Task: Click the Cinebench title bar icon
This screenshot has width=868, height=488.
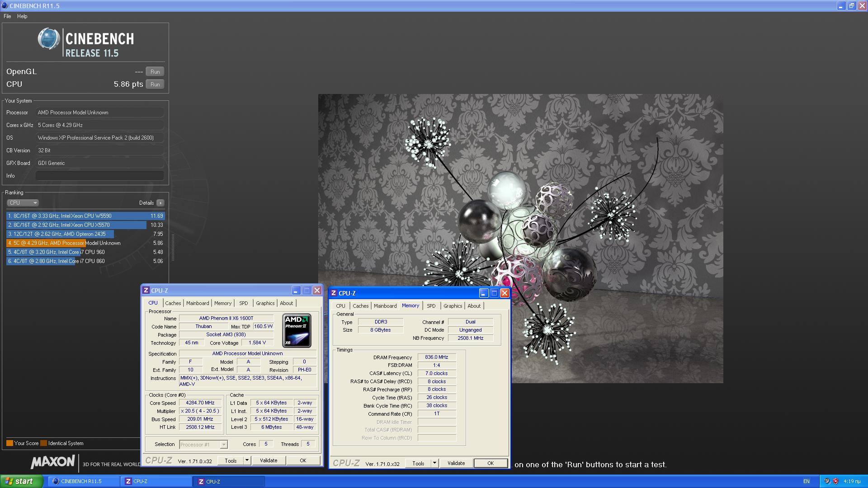Action: click(5, 6)
